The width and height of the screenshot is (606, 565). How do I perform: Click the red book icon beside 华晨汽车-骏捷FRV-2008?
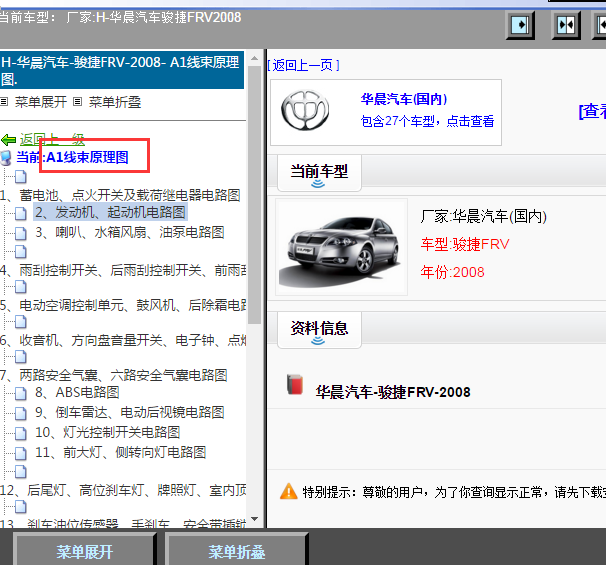click(295, 385)
